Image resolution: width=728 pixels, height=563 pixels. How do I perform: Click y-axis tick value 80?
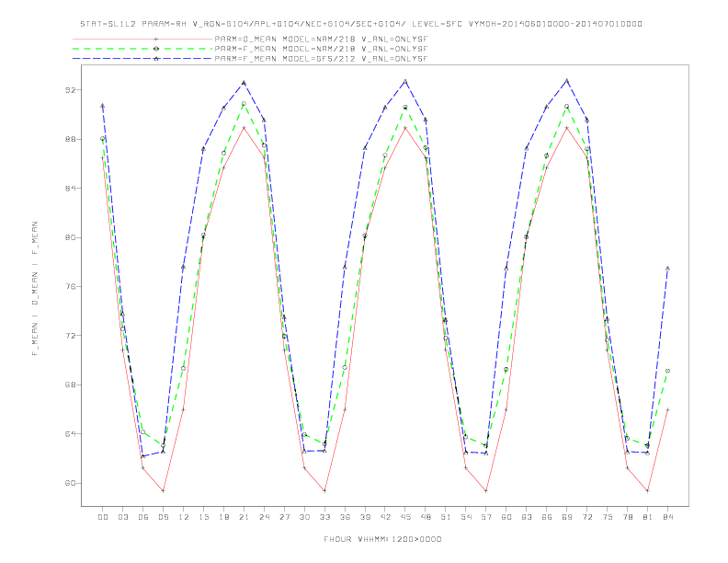pyautogui.click(x=70, y=238)
